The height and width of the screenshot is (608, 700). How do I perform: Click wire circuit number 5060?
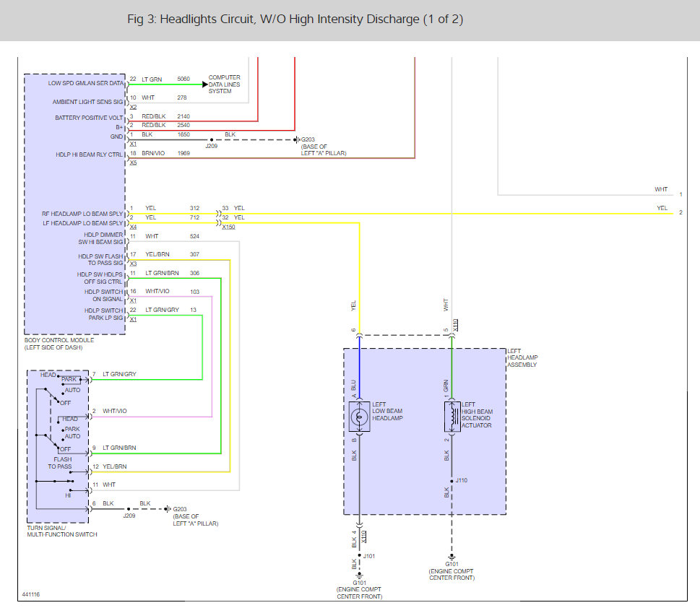click(183, 79)
